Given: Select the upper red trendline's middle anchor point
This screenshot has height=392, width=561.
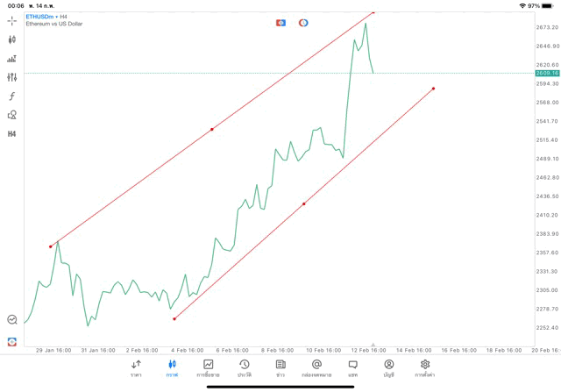Looking at the screenshot, I should click(x=212, y=130).
